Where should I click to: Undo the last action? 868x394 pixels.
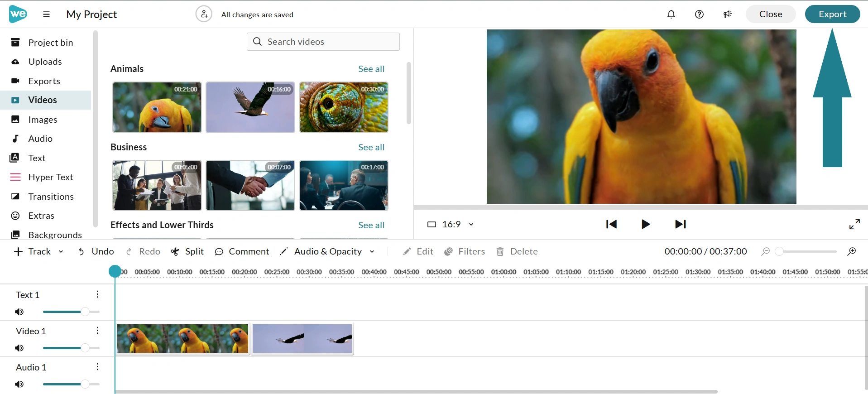(x=96, y=251)
